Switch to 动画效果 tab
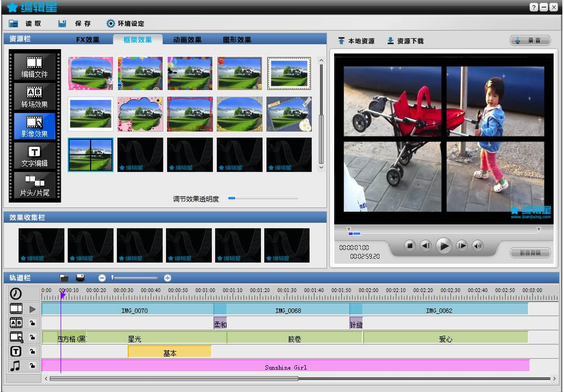The height and width of the screenshot is (392, 564). pyautogui.click(x=187, y=39)
